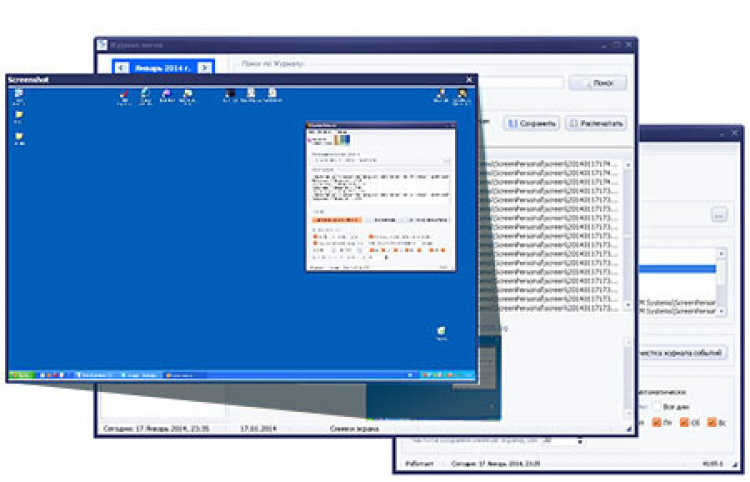
Task: Click the screenshot frequency value field
Action: pos(557,441)
